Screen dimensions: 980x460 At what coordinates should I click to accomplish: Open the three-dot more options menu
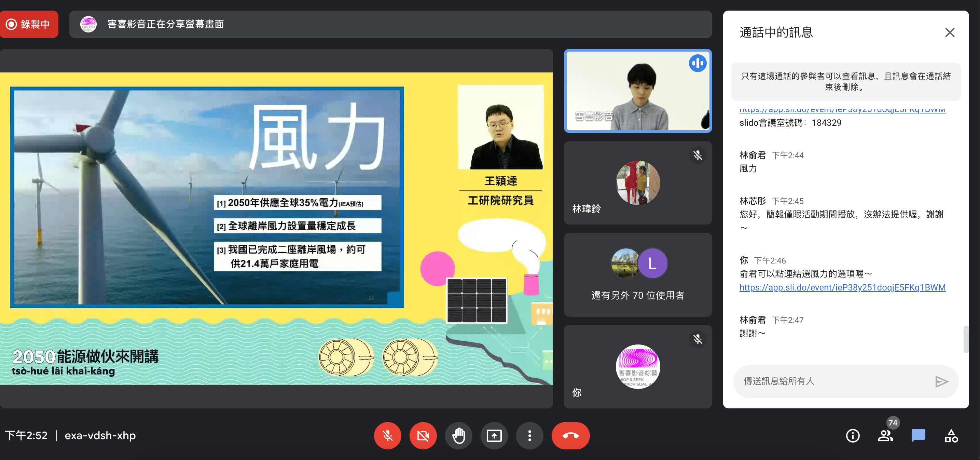tap(529, 435)
